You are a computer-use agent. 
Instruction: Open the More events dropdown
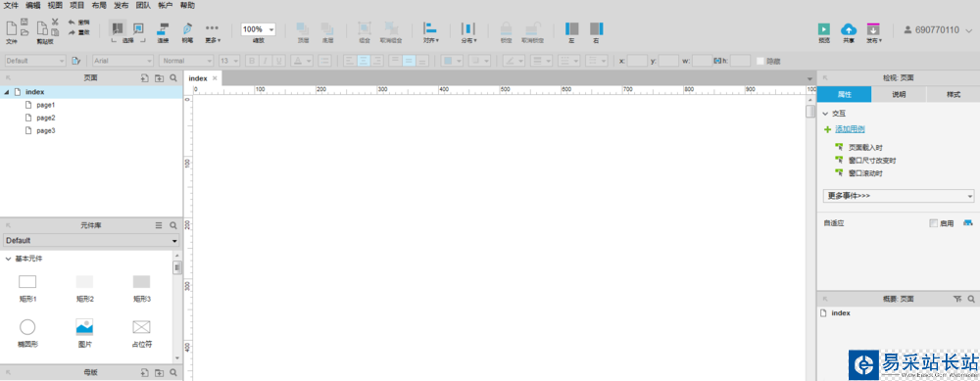[898, 196]
